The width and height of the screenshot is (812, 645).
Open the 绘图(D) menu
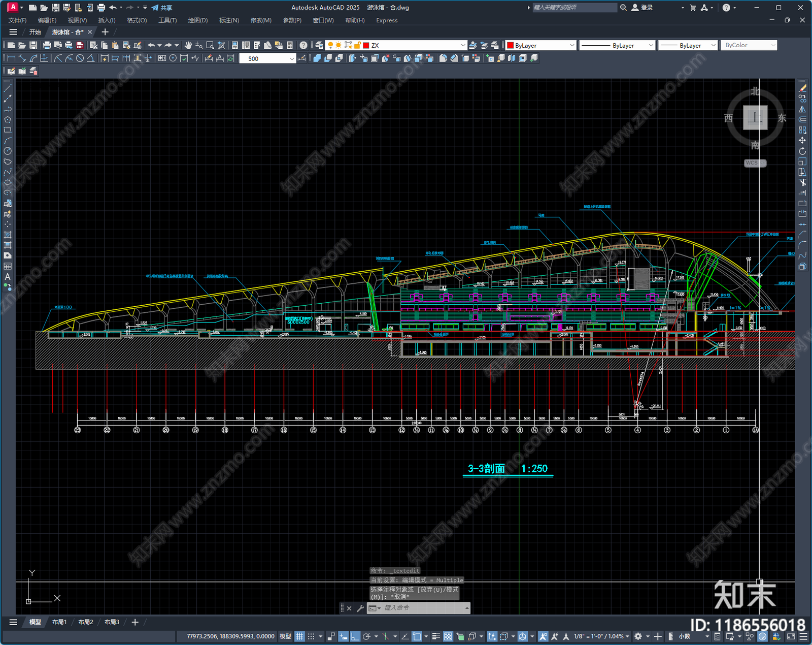(198, 20)
